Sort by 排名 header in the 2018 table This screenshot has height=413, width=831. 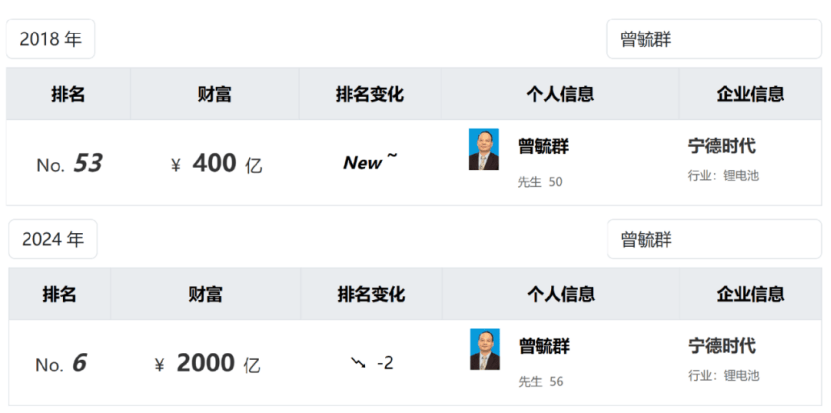tap(68, 94)
